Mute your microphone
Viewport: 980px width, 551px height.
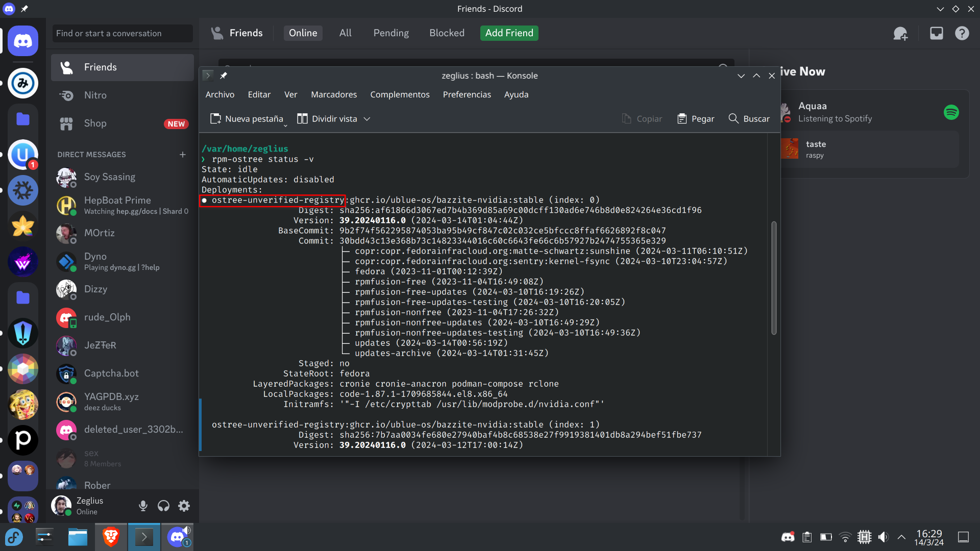143,506
